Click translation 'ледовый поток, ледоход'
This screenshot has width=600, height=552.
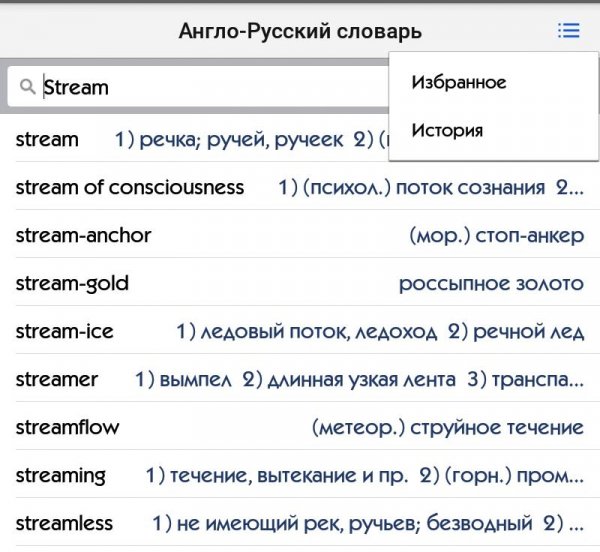click(x=319, y=331)
